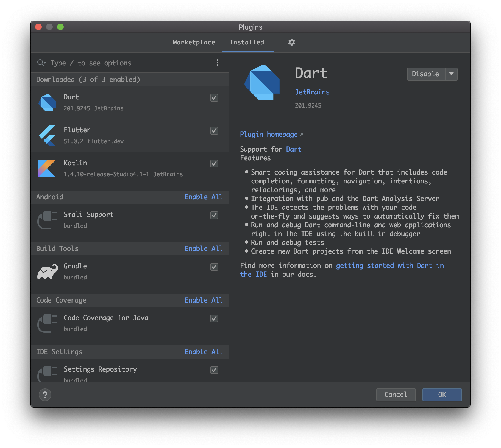The image size is (501, 448).
Task: Click the Smali Support plug icon
Action: [x=47, y=220]
